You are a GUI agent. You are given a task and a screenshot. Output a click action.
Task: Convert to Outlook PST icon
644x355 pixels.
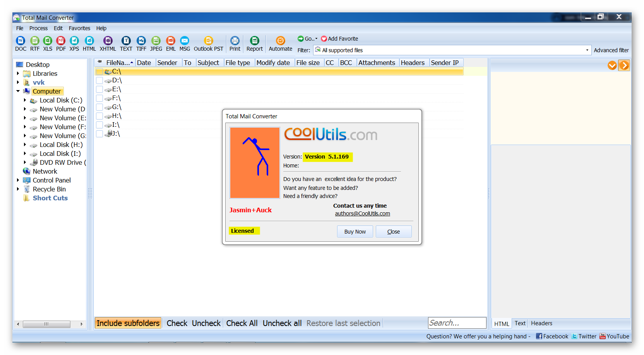(x=209, y=43)
